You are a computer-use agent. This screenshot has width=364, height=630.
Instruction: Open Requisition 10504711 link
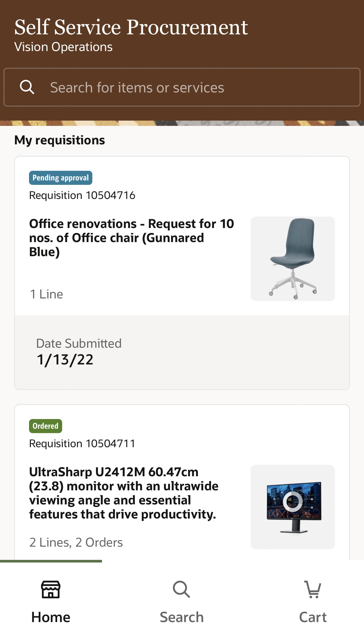82,444
